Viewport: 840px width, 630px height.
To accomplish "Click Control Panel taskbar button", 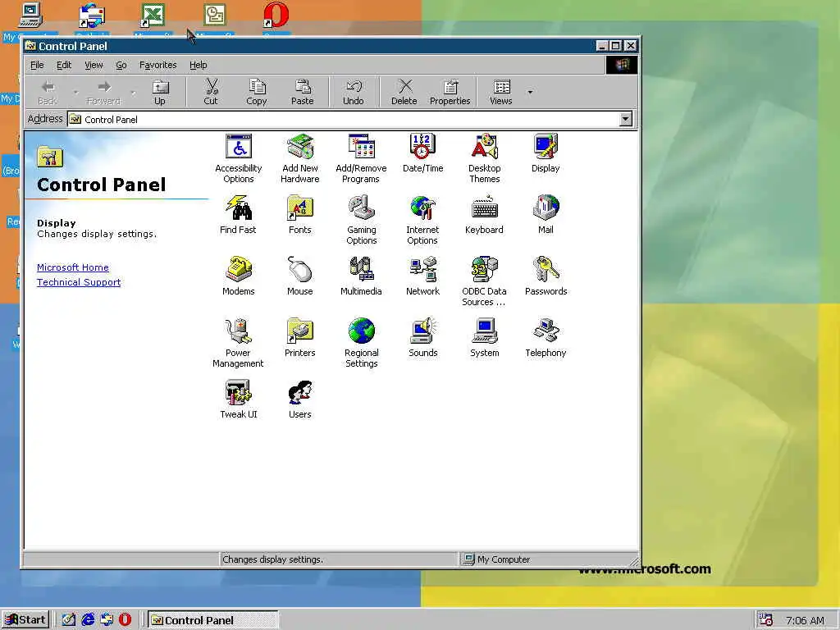I will pos(212,620).
